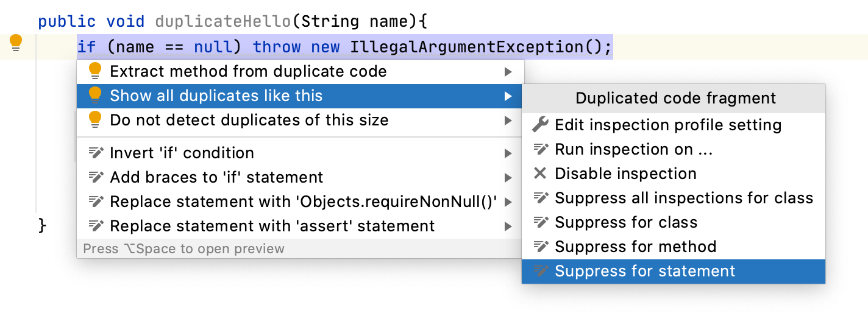Choose Suppress for statement
The image size is (868, 319).
click(645, 271)
